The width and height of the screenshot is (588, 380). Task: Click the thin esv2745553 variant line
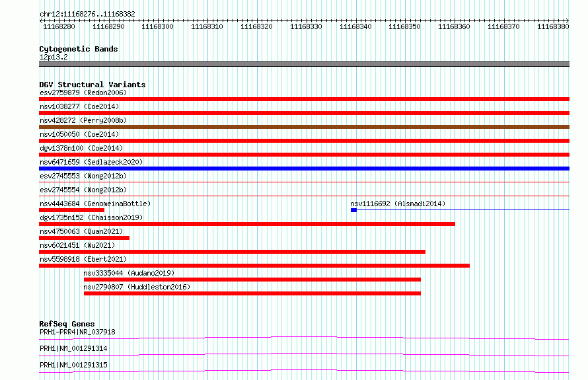[304, 182]
